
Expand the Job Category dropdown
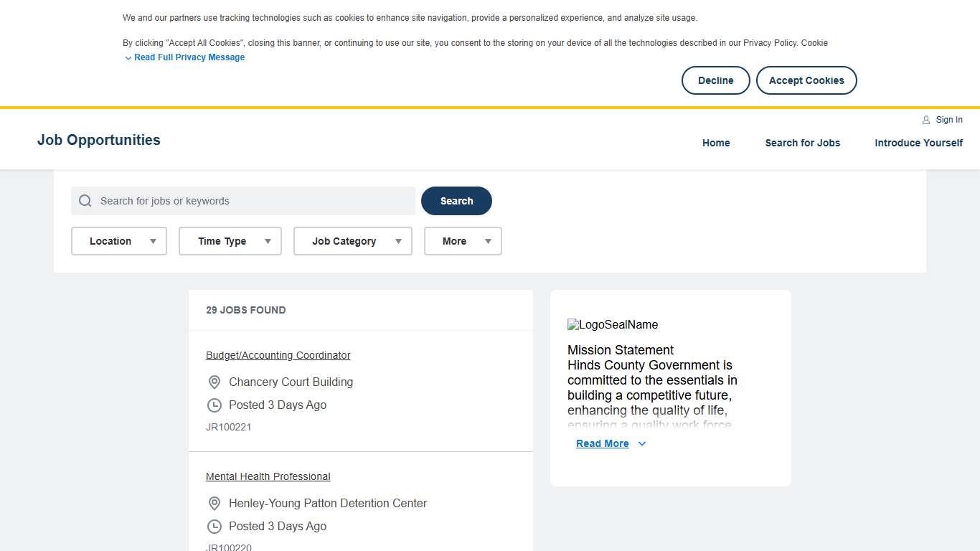click(x=352, y=241)
